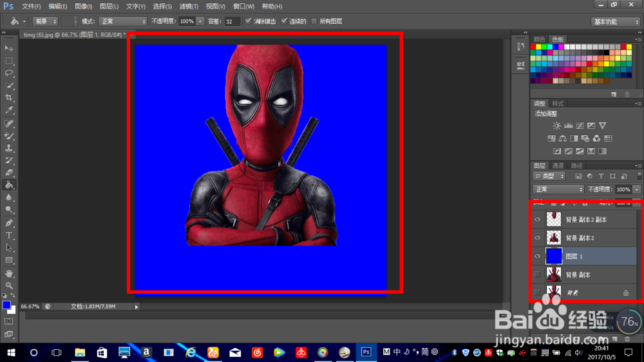This screenshot has width=644, height=362.
Task: Select the Brush tool
Action: tap(8, 136)
